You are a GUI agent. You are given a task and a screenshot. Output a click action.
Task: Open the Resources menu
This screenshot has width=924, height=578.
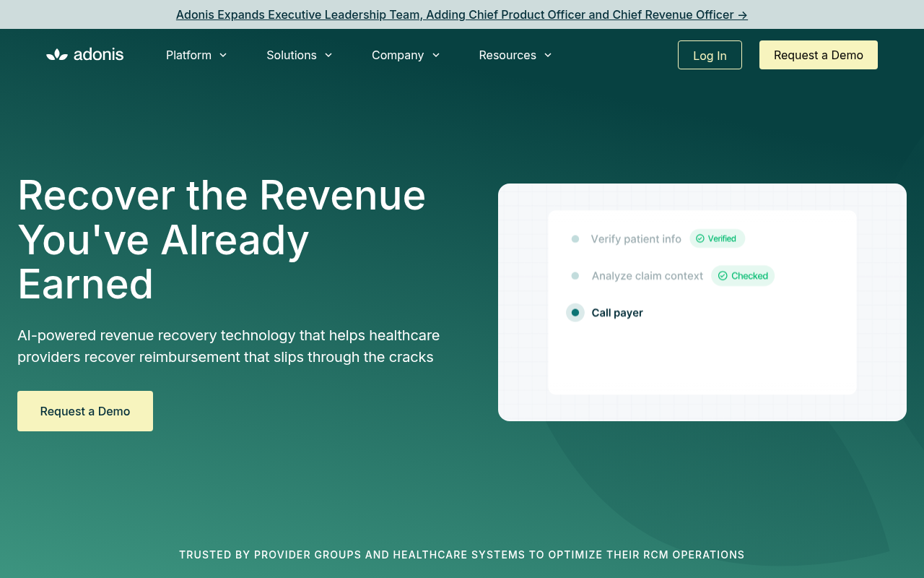point(507,55)
